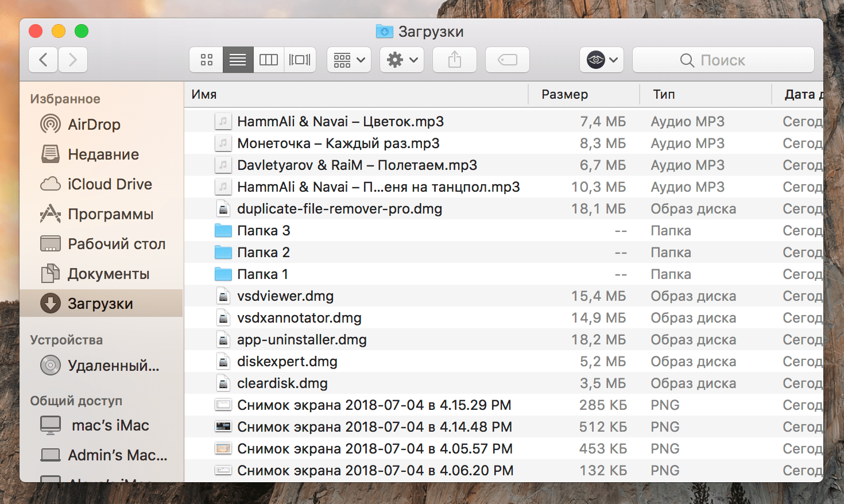
Task: Click the Поиск search field
Action: click(x=723, y=60)
